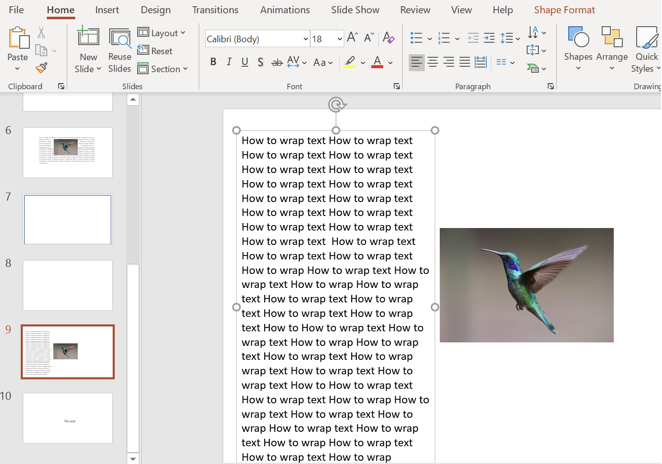Open Reuse Slides pane
The height and width of the screenshot is (464, 662).
[x=119, y=50]
